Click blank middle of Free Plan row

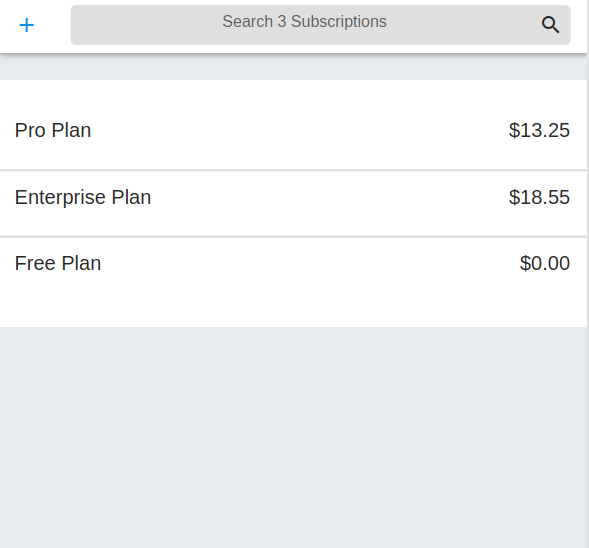tap(310, 263)
